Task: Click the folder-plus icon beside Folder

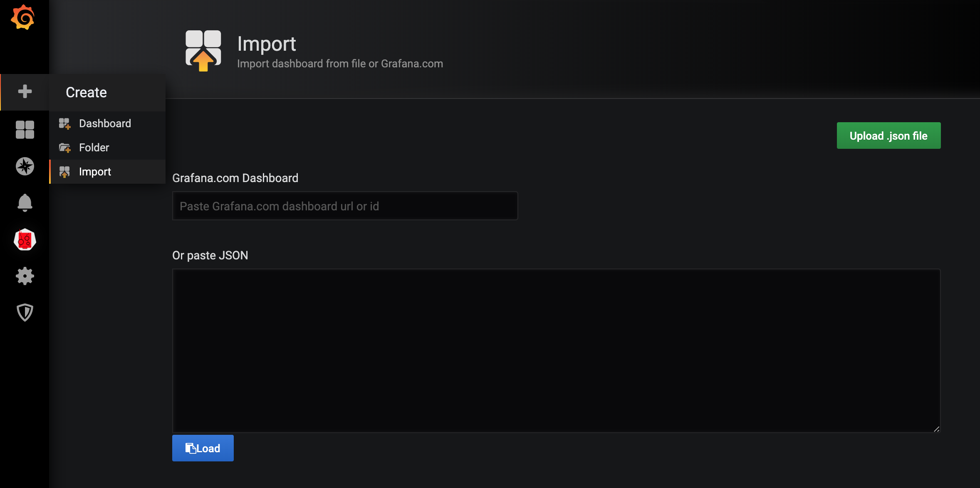Action: [x=64, y=148]
